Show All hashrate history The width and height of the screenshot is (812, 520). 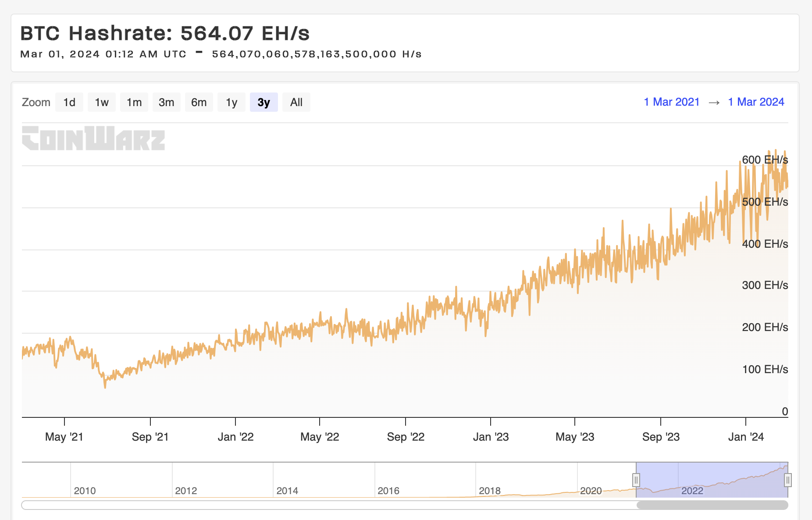pyautogui.click(x=296, y=102)
